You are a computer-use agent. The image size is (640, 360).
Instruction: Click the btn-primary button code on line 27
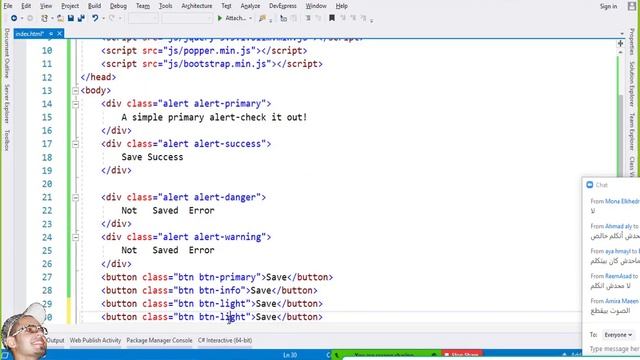click(x=217, y=277)
